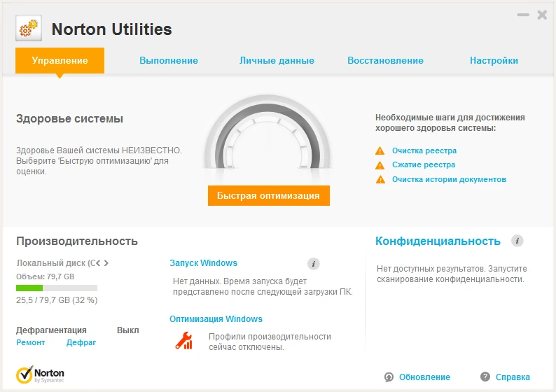Go to previous local disk arrow
The height and width of the screenshot is (392, 556).
tap(98, 263)
